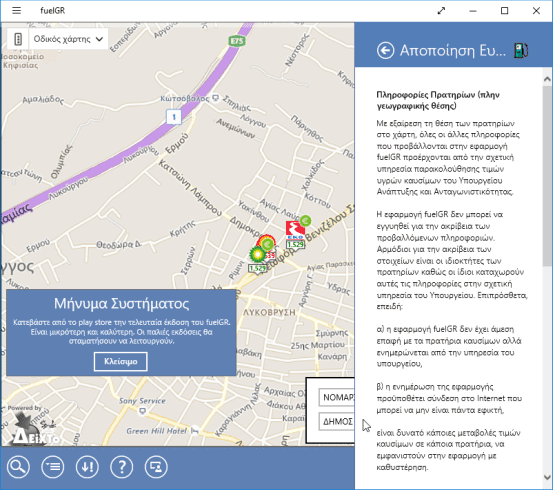
Task: Click the feedback screen icon in bottom bar
Action: (x=156, y=467)
